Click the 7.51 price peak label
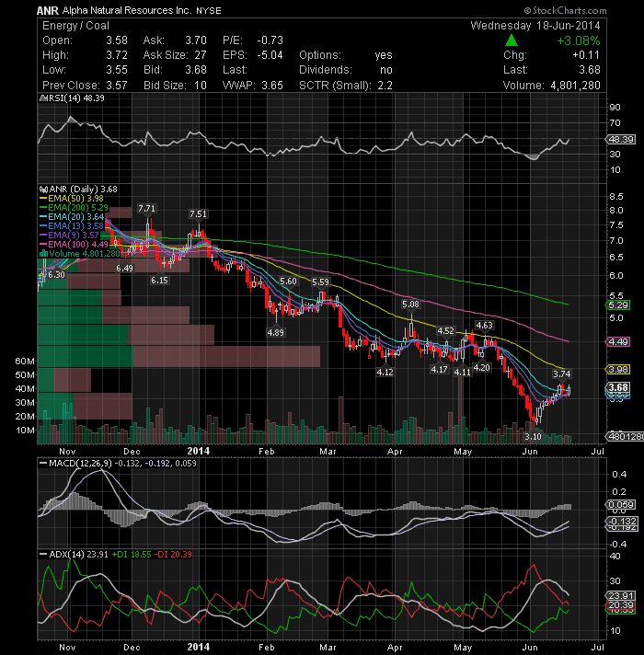Viewport: 644px width, 655px height. [x=198, y=214]
